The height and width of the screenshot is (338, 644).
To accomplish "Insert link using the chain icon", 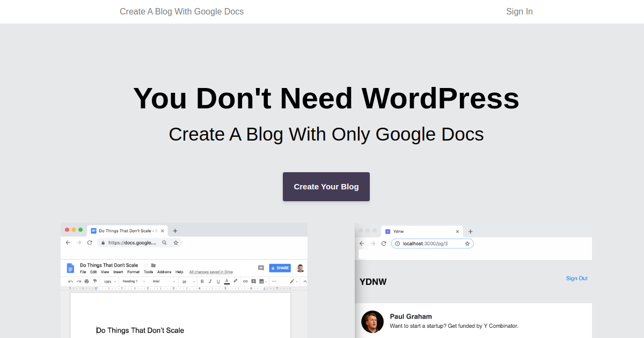I will [245, 281].
